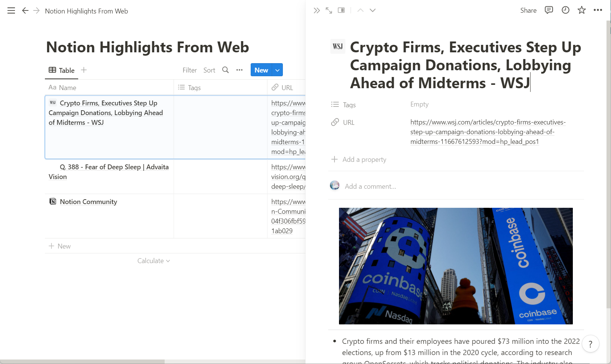Screen dimensions: 611x364
Task: Click bullet text about $73 million
Action: pyautogui.click(x=461, y=351)
